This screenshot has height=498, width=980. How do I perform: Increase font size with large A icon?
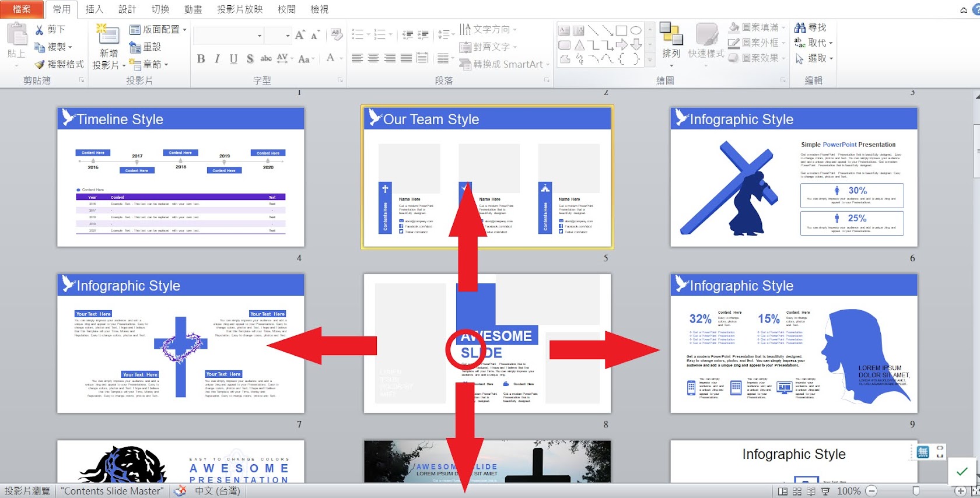[x=300, y=35]
